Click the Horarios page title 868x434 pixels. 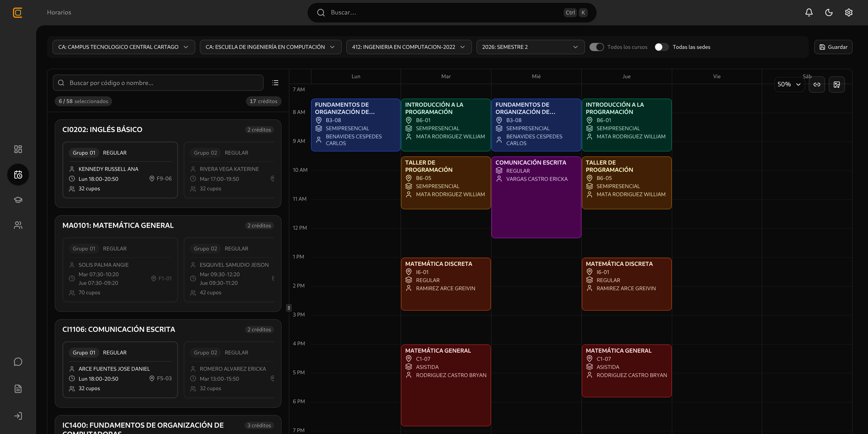point(59,12)
